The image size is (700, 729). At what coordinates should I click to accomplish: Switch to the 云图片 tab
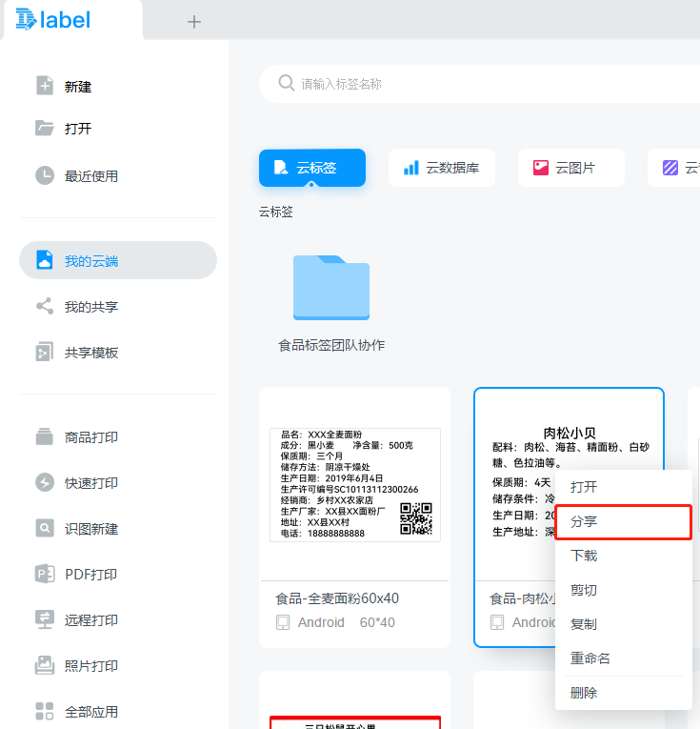(x=570, y=168)
